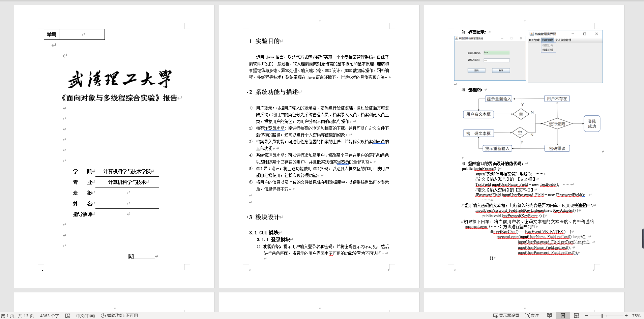Click the 密码错误 flowchart box

(557, 148)
